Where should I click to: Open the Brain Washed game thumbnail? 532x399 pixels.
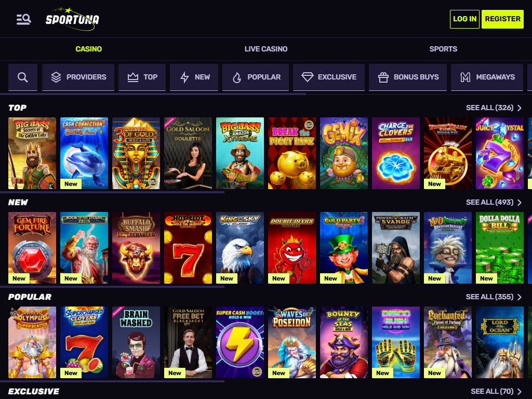136,343
